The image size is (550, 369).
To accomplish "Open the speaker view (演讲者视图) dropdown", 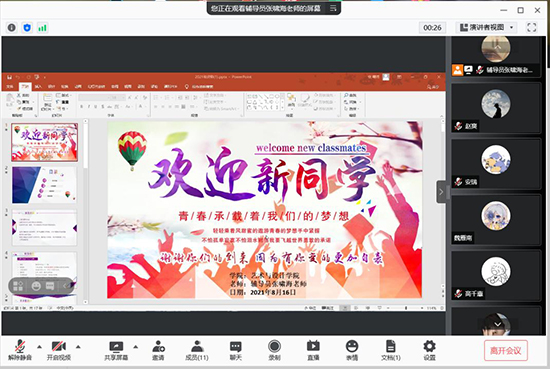I will 487,27.
